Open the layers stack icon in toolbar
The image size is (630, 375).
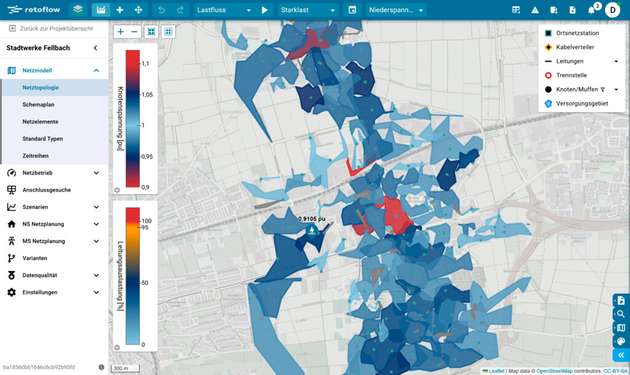point(78,10)
